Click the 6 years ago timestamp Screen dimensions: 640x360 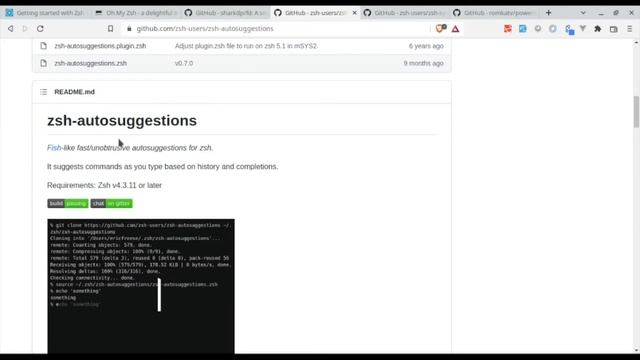pos(426,46)
